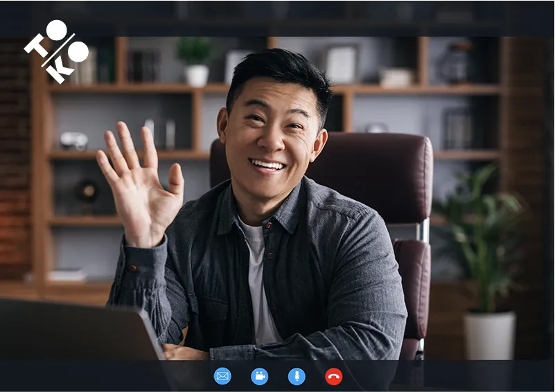This screenshot has width=555, height=392.
Task: Turn off the camera in call controls
Action: [260, 376]
